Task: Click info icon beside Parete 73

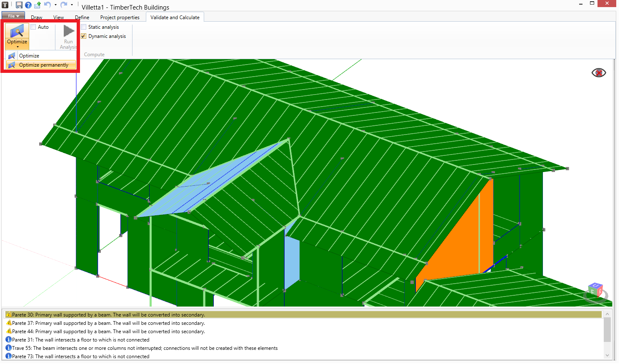Action: pyautogui.click(x=8, y=356)
